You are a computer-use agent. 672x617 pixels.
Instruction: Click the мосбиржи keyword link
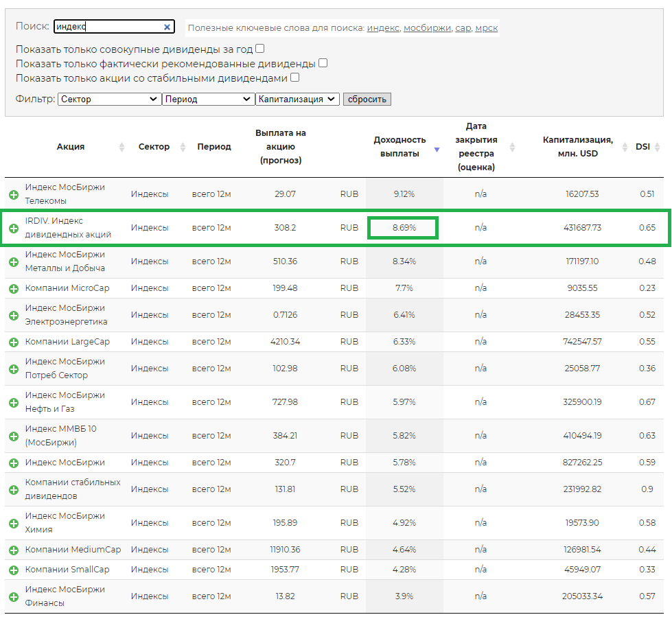(x=427, y=28)
